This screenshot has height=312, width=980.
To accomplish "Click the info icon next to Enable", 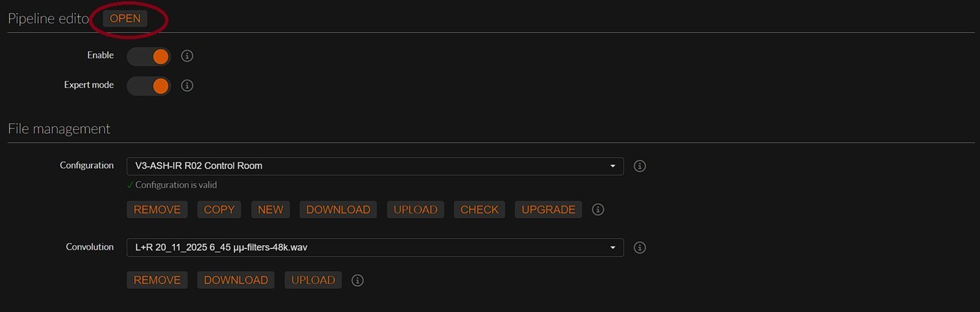I will (x=187, y=56).
